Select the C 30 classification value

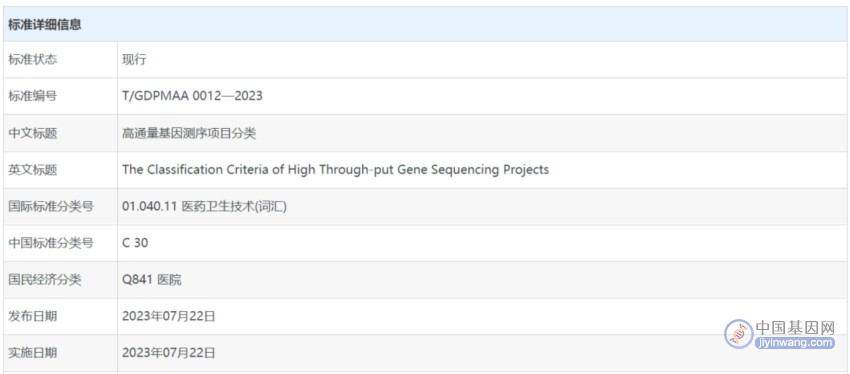click(x=135, y=243)
